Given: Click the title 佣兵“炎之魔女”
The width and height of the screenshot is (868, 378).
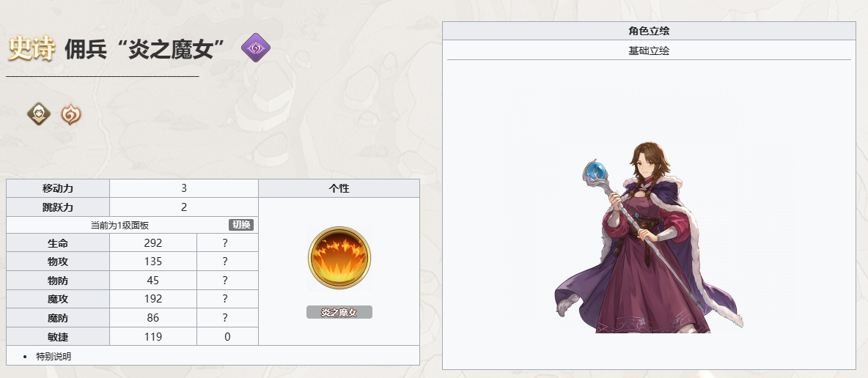Looking at the screenshot, I should pyautogui.click(x=144, y=50).
